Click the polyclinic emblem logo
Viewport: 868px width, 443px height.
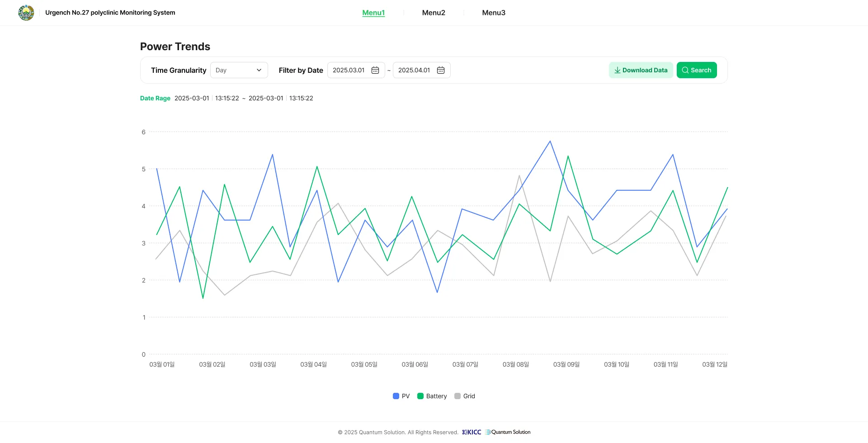pos(26,13)
